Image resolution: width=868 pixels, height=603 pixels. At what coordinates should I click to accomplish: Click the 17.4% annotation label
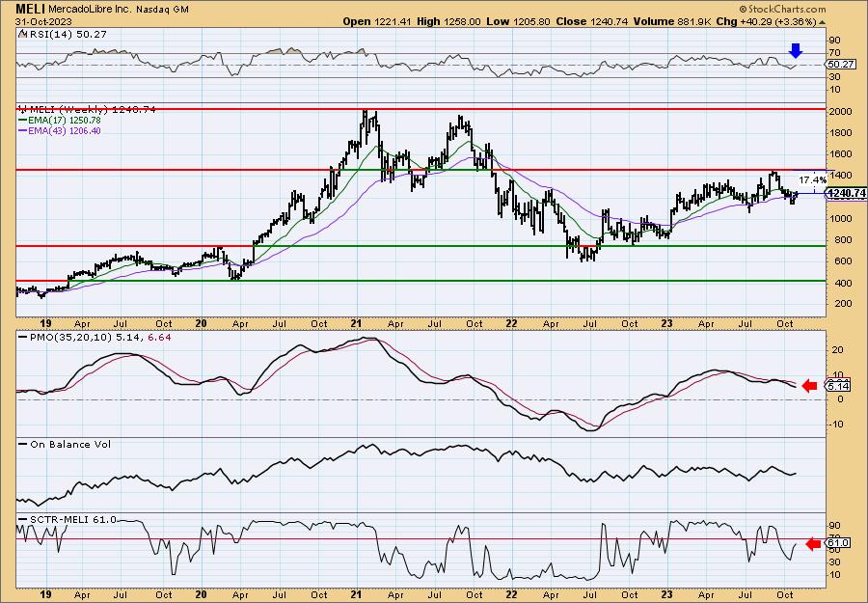(813, 180)
